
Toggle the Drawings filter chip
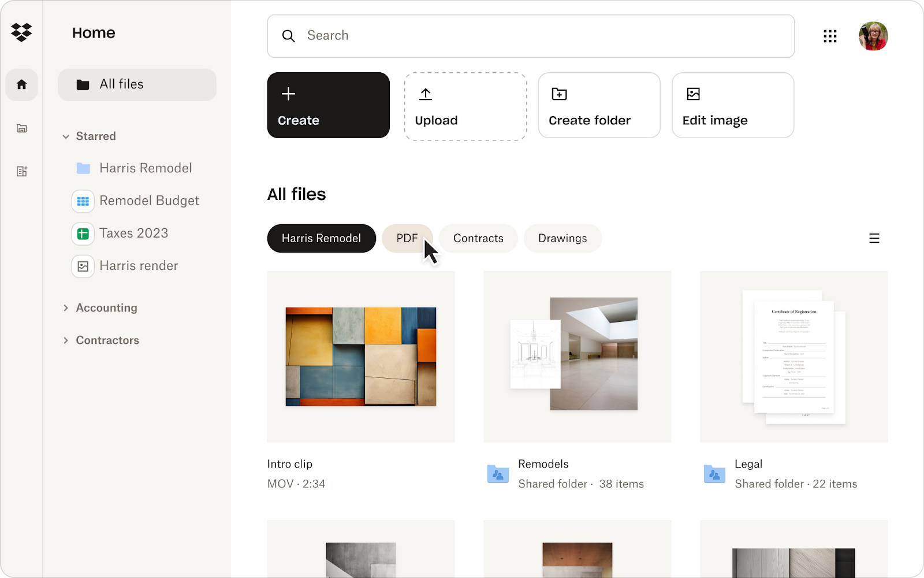562,238
